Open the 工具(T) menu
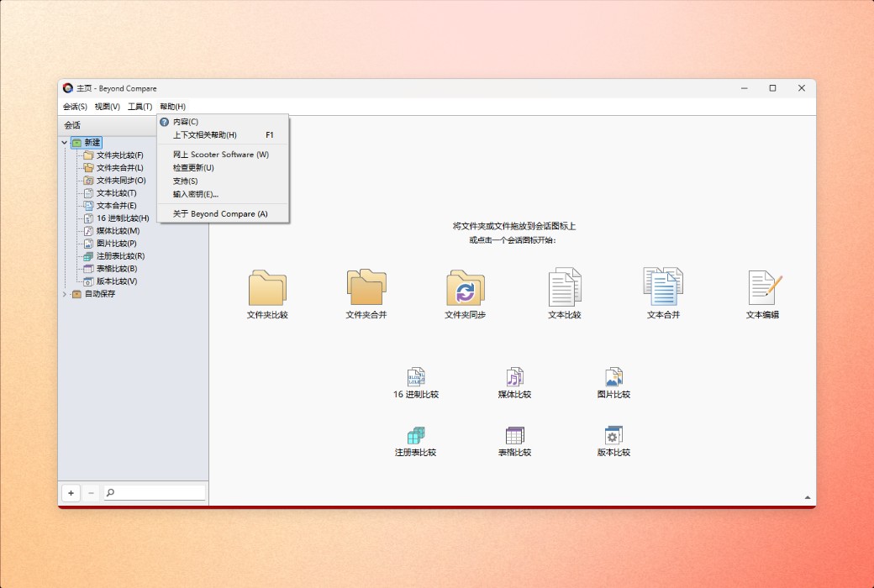This screenshot has width=874, height=588. point(140,107)
